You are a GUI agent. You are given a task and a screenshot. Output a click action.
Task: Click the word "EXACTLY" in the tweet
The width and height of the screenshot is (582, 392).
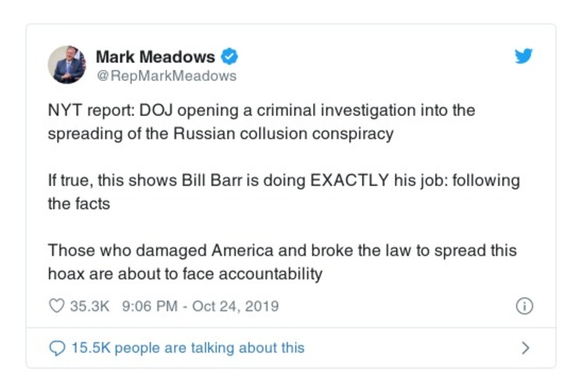(350, 181)
